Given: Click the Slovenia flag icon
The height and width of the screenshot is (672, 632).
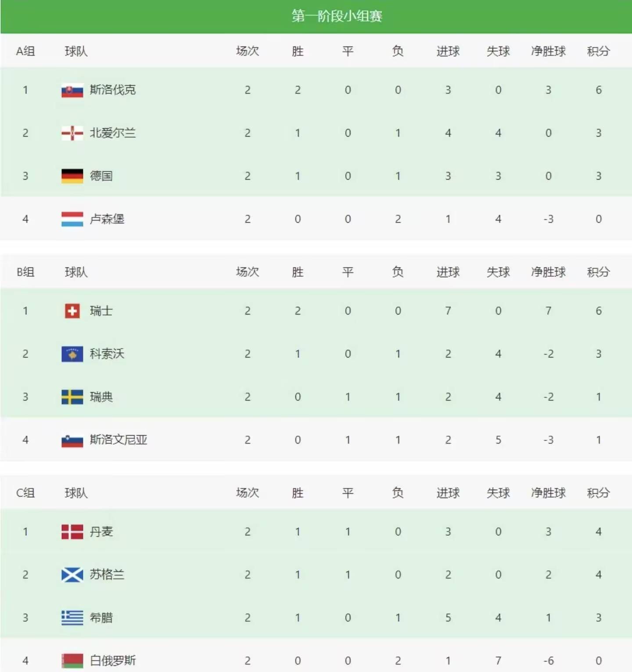Looking at the screenshot, I should pos(72,440).
